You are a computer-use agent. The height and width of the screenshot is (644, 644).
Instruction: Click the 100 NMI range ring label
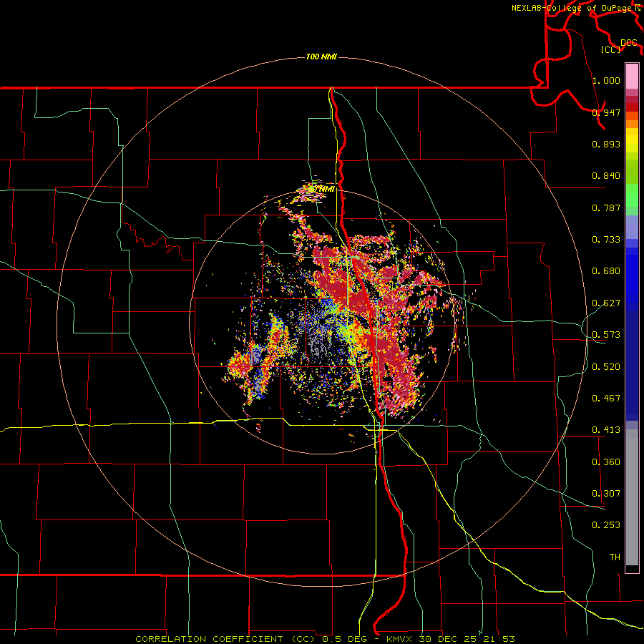(x=321, y=57)
